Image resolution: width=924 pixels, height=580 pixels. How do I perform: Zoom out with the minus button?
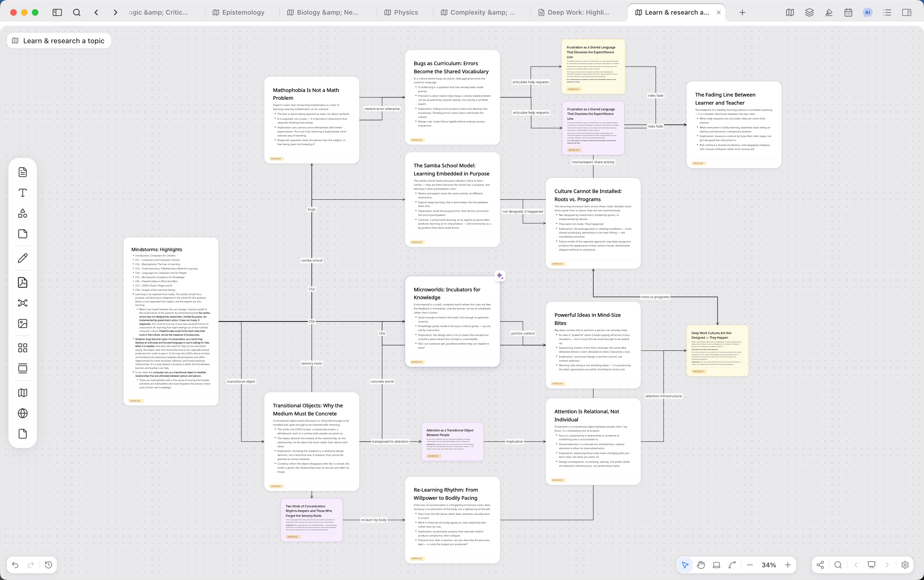(750, 565)
